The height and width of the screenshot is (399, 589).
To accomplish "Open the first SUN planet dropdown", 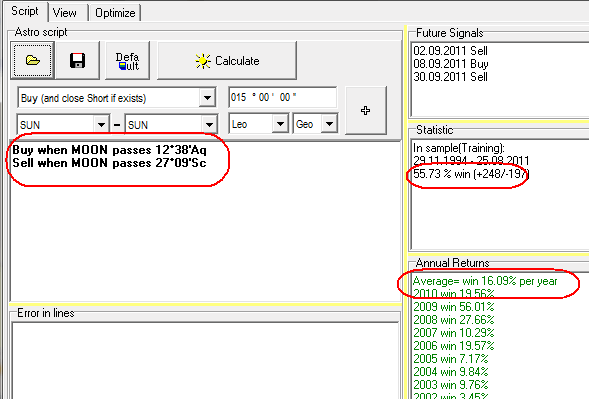I will [101, 124].
